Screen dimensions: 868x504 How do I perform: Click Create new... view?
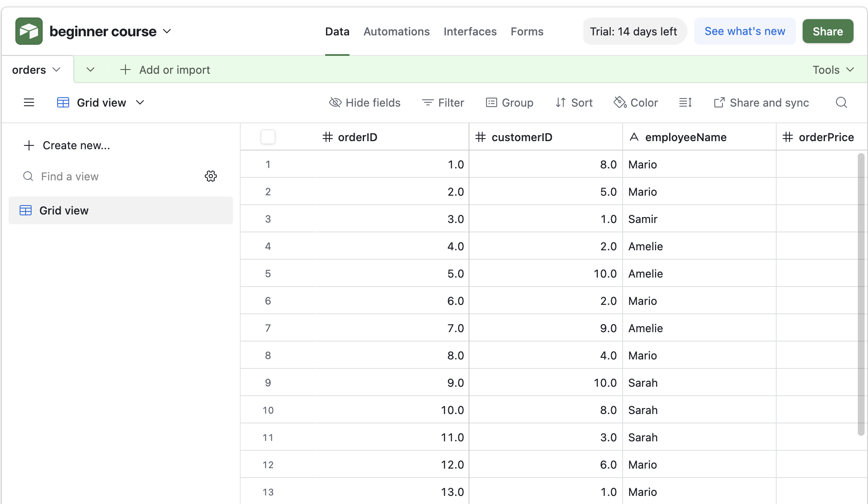click(x=67, y=145)
